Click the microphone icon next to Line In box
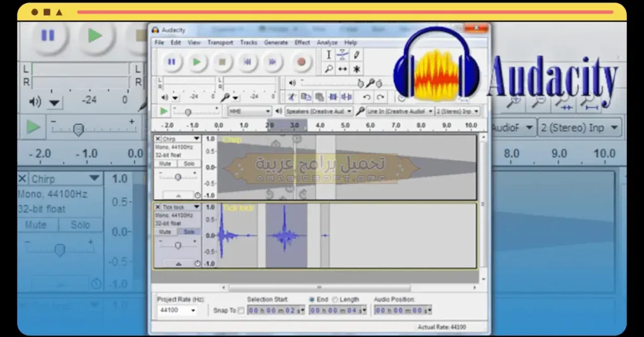Screen dimensions: 644x337 click(360, 111)
